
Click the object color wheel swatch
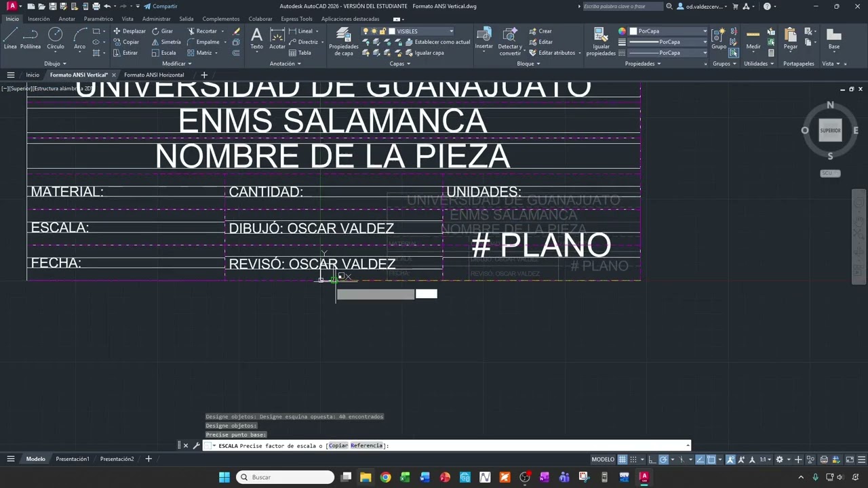tap(622, 31)
